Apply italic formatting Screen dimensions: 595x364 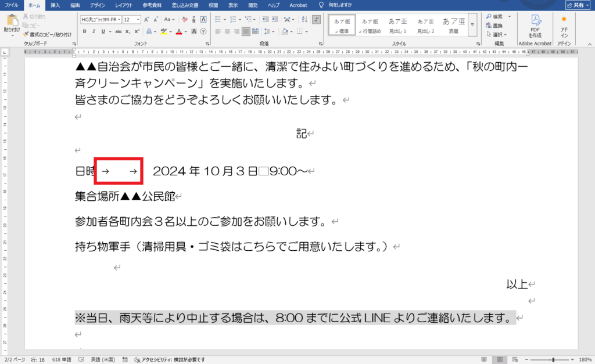pyautogui.click(x=93, y=31)
